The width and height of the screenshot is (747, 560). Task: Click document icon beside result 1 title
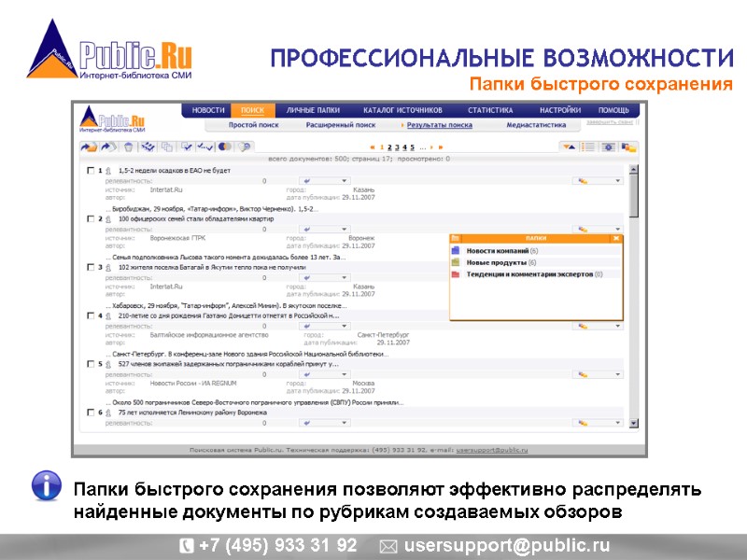[108, 171]
